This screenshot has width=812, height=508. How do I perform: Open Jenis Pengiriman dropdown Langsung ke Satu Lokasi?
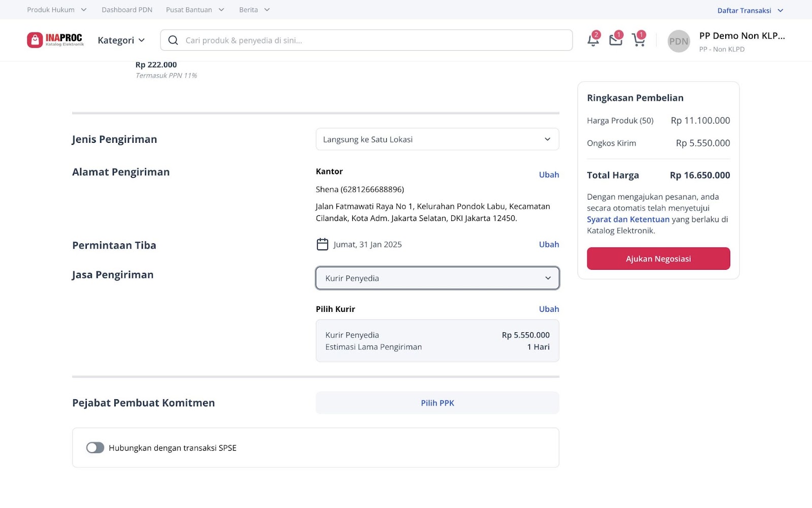(437, 139)
